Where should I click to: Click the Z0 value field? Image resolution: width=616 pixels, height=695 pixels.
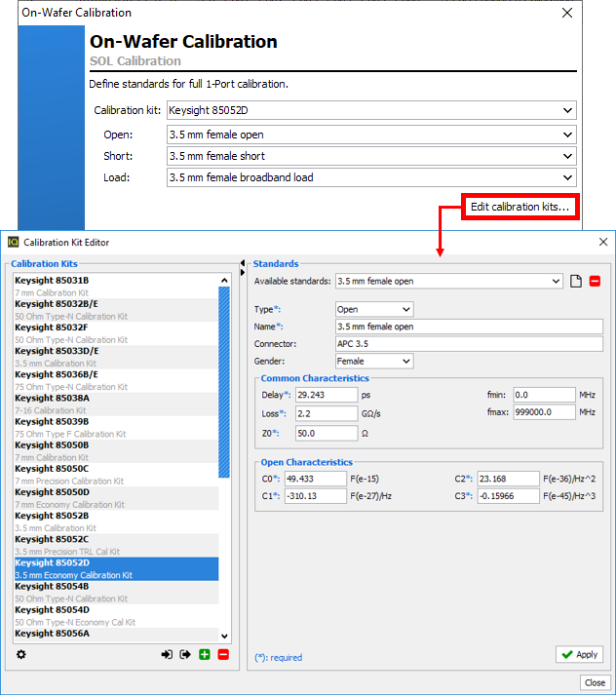pyautogui.click(x=327, y=433)
